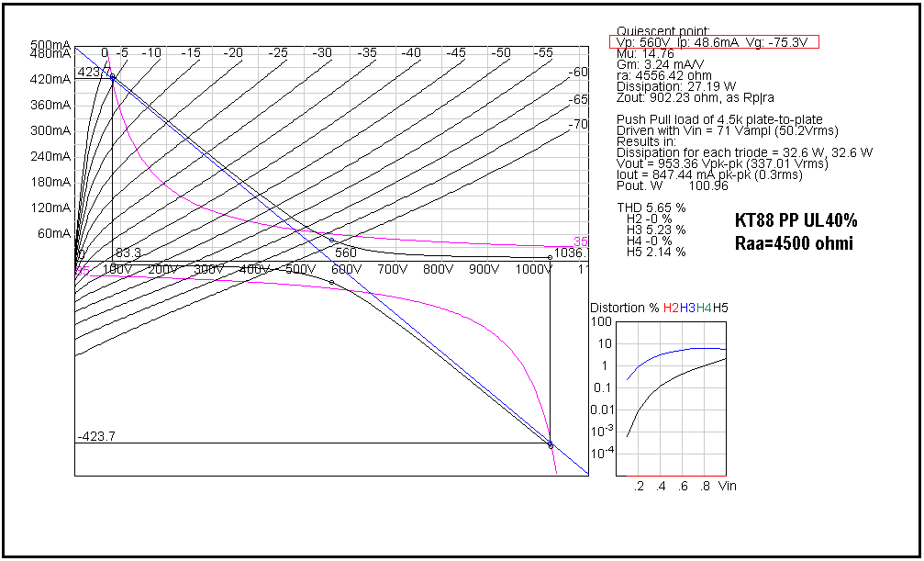Select 'Push Pull load of 4.5k plate-to-plate'
This screenshot has width=924, height=561.
click(x=719, y=119)
